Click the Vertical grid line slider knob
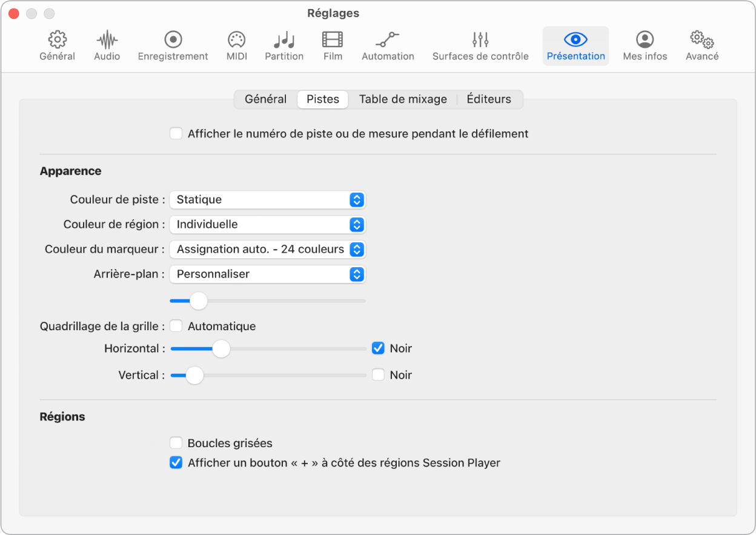The image size is (756, 535). (x=194, y=376)
